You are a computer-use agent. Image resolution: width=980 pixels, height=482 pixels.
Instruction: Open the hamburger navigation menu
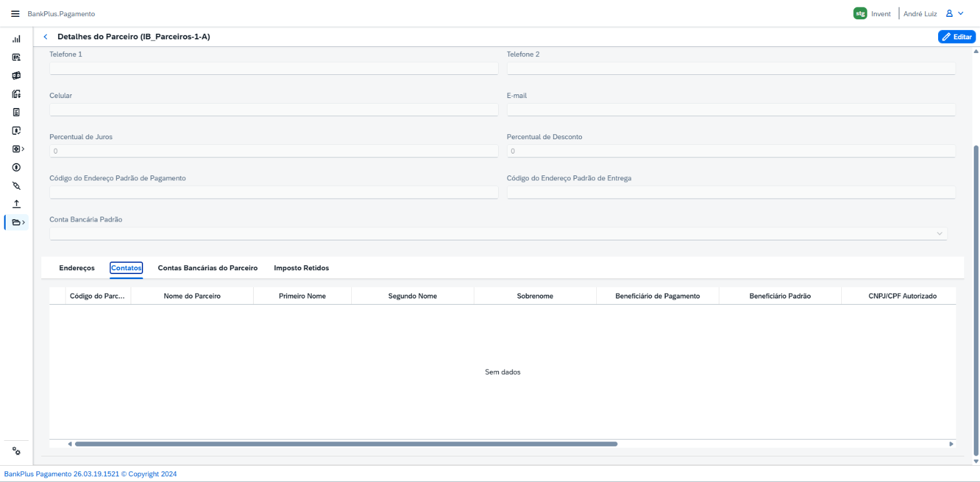click(x=16, y=14)
